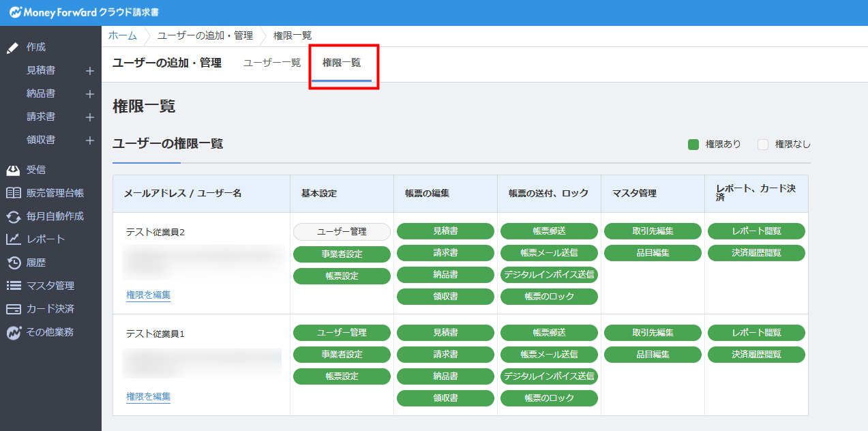
Task: Click the その他業務 icon
Action: tap(13, 333)
